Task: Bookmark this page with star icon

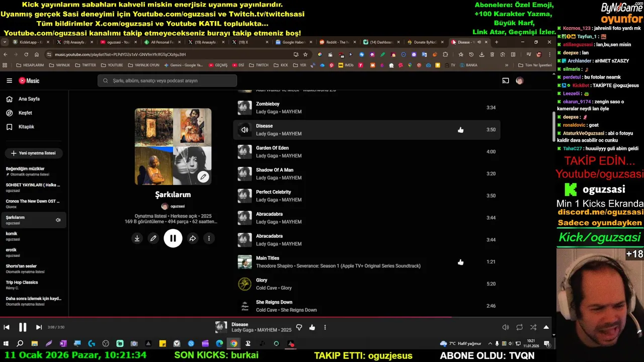Action: pos(305,54)
